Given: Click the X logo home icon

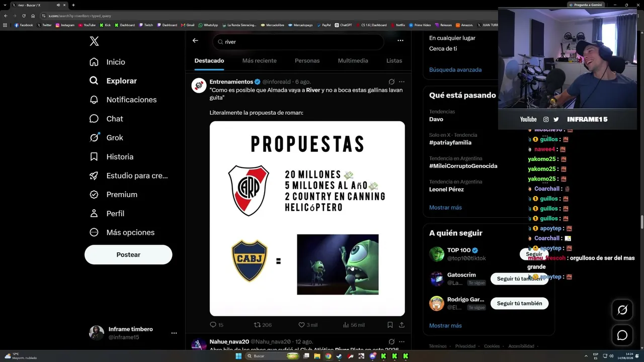Looking at the screenshot, I should click(94, 42).
